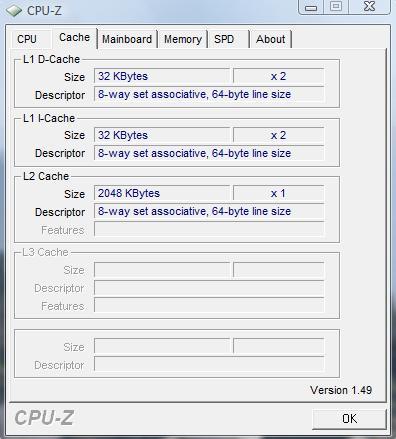Click the L1 I-Cache size field

tap(162, 135)
